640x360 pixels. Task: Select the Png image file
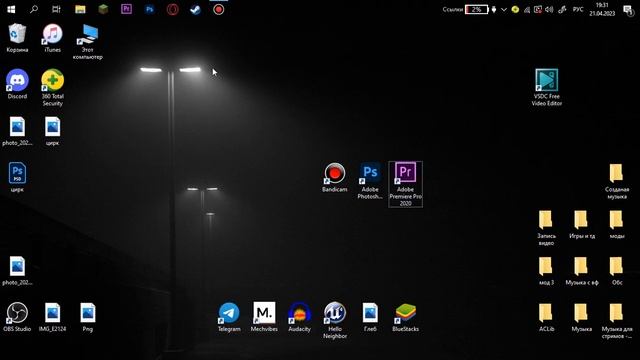88,317
